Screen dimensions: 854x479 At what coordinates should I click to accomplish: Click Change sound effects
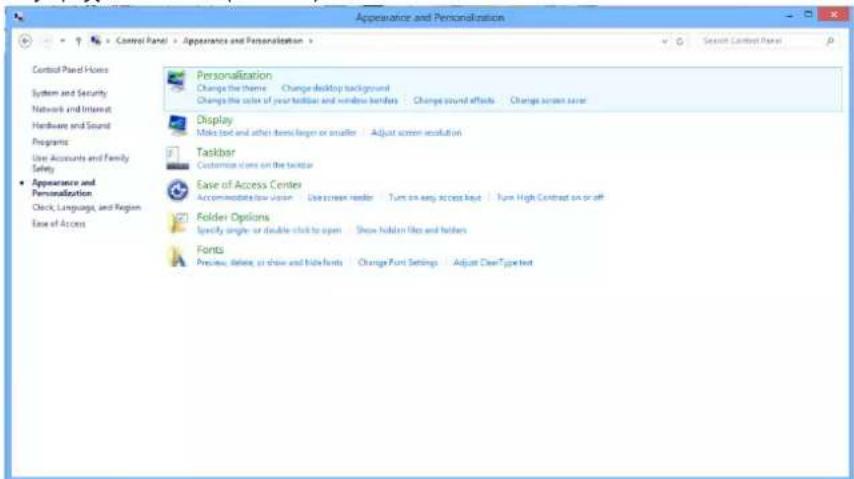(x=454, y=101)
